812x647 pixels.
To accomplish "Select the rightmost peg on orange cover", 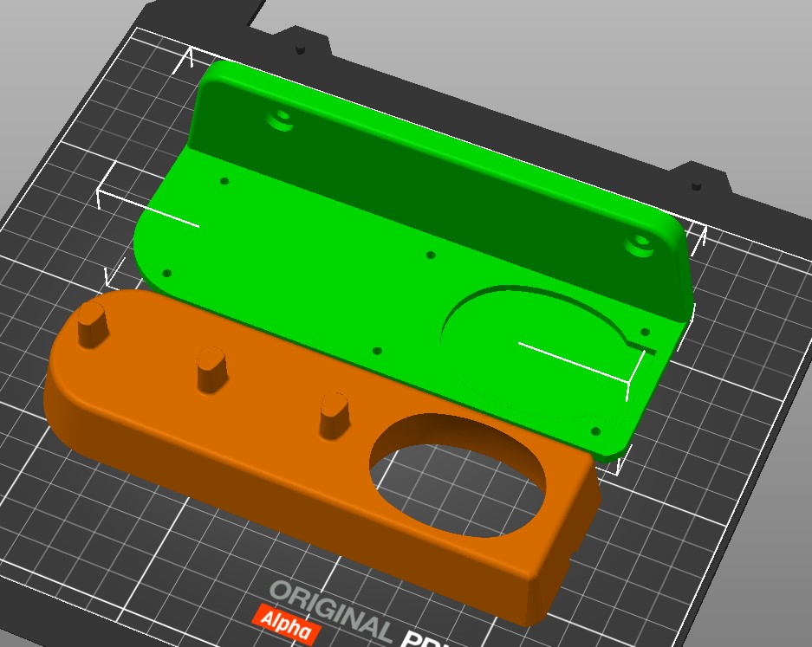I will 335,414.
